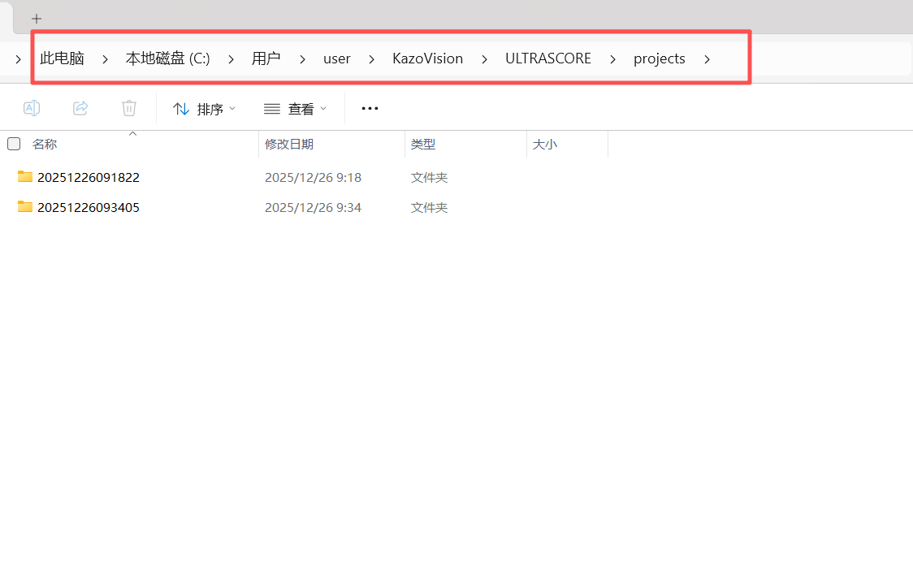Sort by the 类型 column header

(423, 144)
